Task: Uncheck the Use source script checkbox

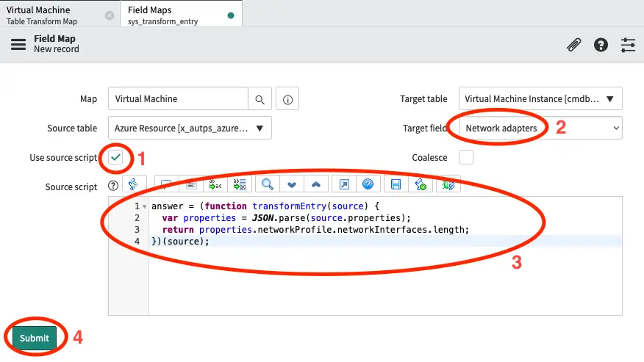Action: pos(116,157)
